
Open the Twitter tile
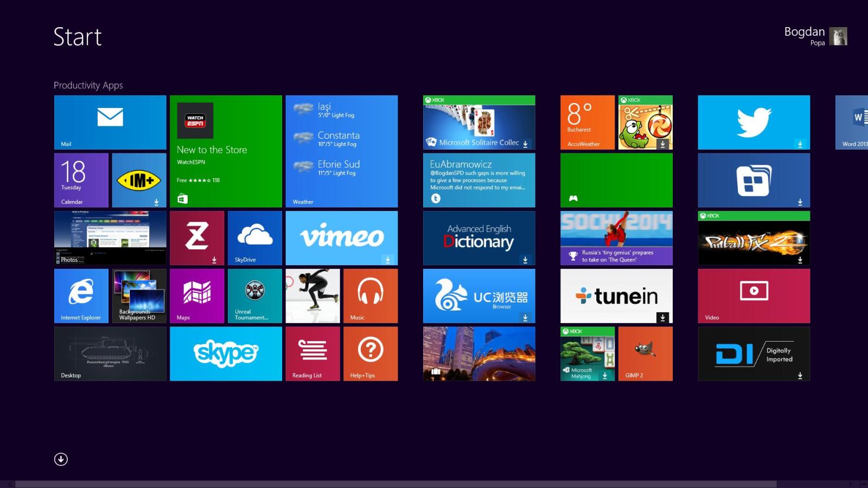coord(754,122)
